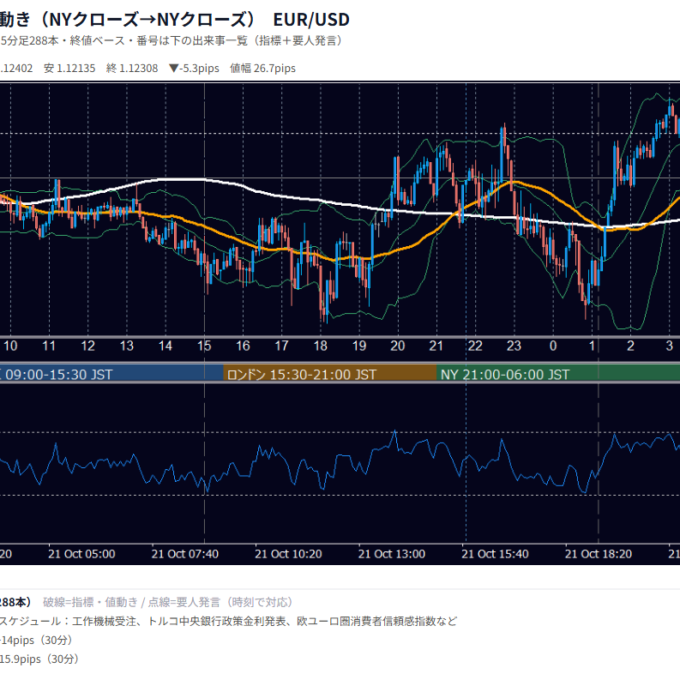This screenshot has width=680, height=680.
Task: Click the NY 21:00-06:00 JST session bar
Action: click(558, 374)
